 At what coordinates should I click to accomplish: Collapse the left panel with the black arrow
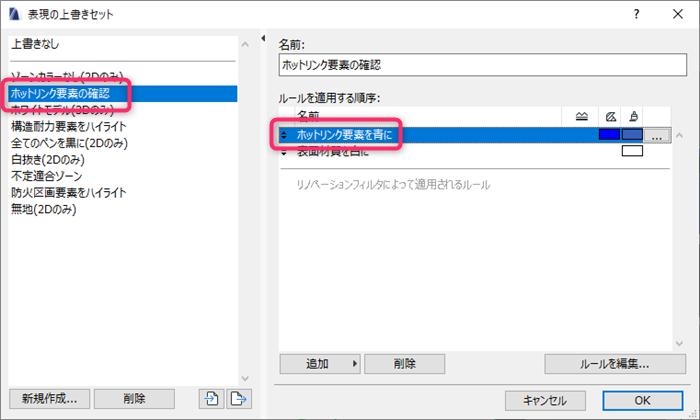click(263, 38)
